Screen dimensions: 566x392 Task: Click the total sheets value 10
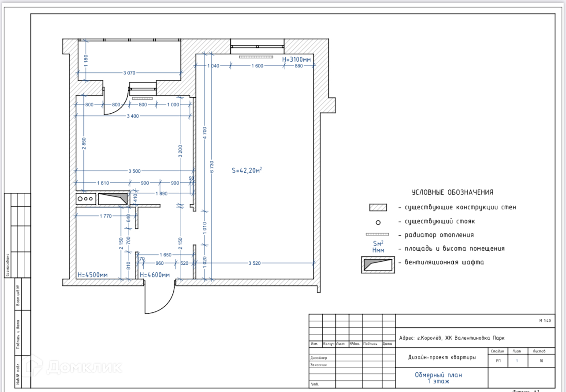tap(541, 361)
